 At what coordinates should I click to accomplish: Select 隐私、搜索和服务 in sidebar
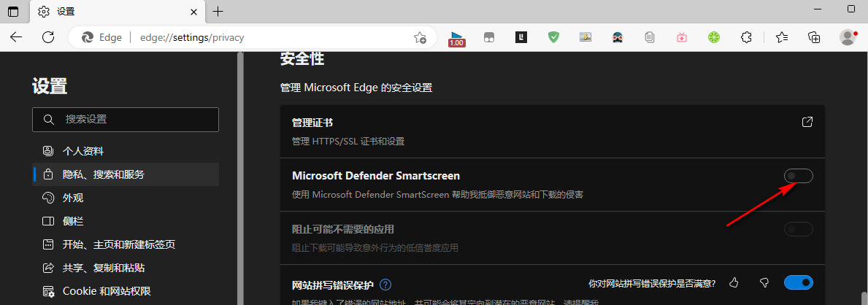[126, 174]
